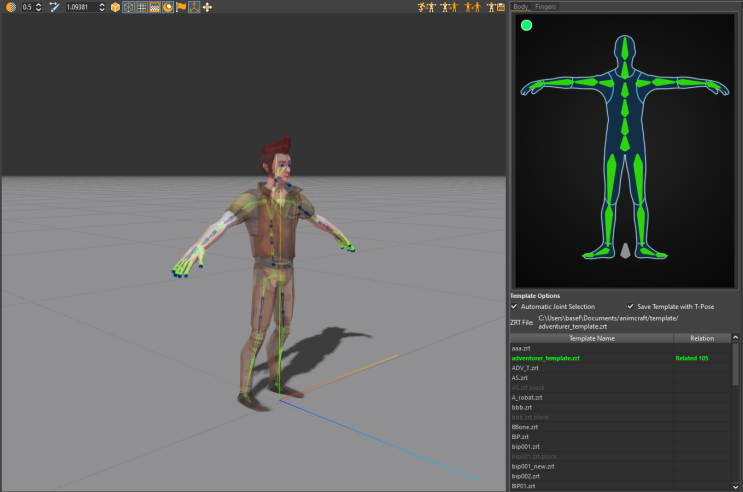Click the orange flag icon in toolbar
The image size is (743, 492).
click(x=181, y=7)
